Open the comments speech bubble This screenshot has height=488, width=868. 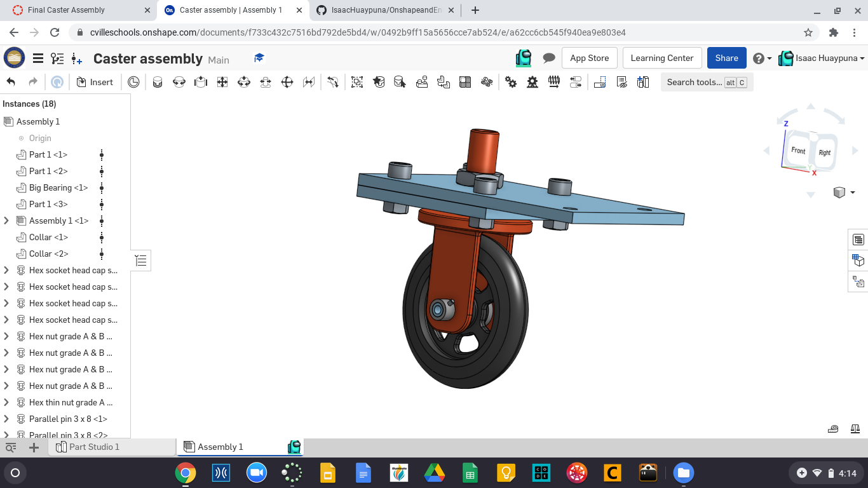[549, 58]
